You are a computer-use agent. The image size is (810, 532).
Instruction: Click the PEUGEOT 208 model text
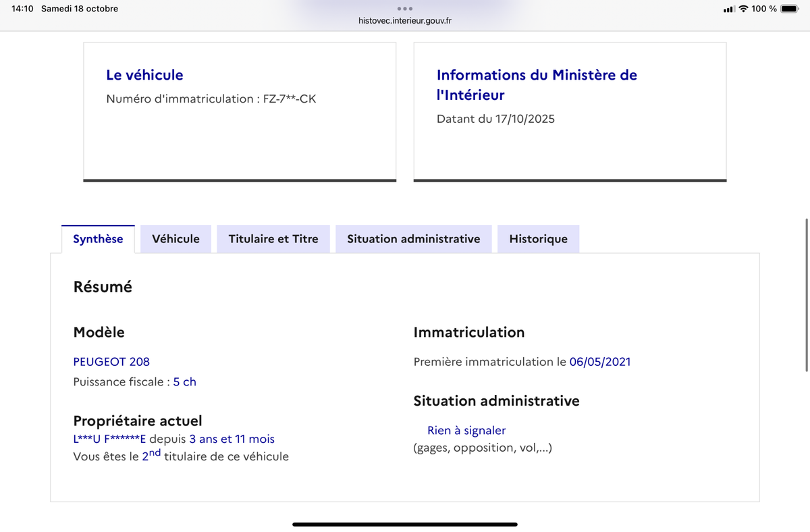(111, 362)
